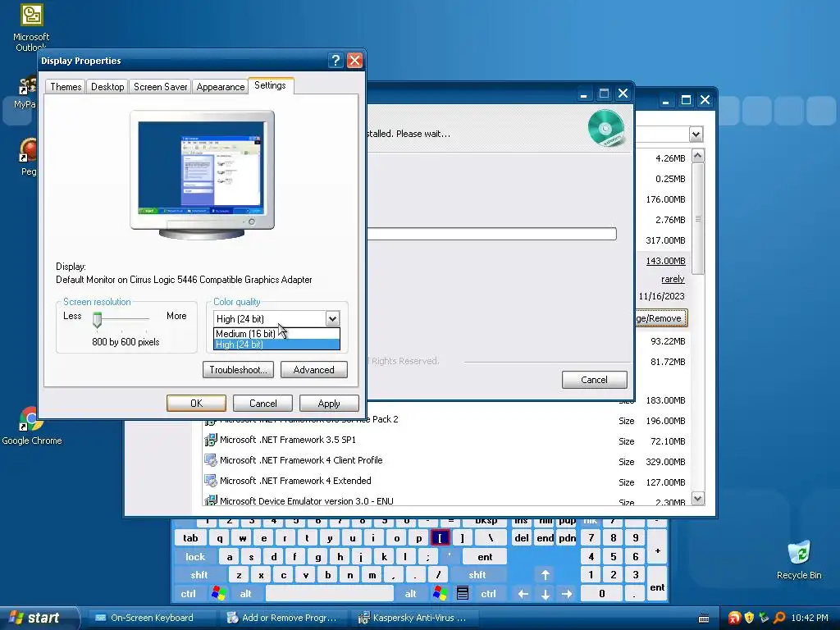This screenshot has width=840, height=630.
Task: Tap the Windows logo key beside left ctrl
Action: (218, 594)
